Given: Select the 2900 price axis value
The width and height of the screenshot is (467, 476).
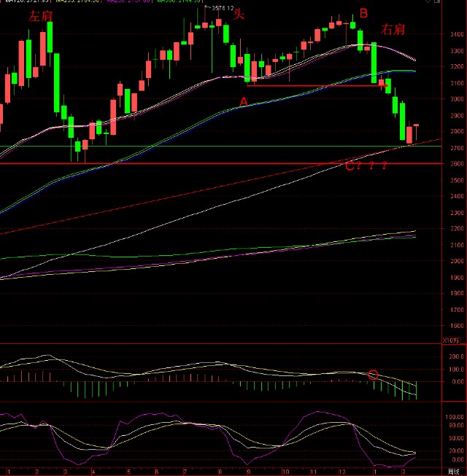Looking at the screenshot, I should 457,116.
